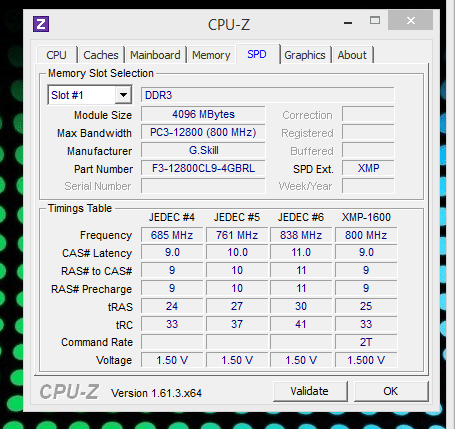Minimize the CPU-Z window
The image size is (455, 429).
pyautogui.click(x=348, y=22)
